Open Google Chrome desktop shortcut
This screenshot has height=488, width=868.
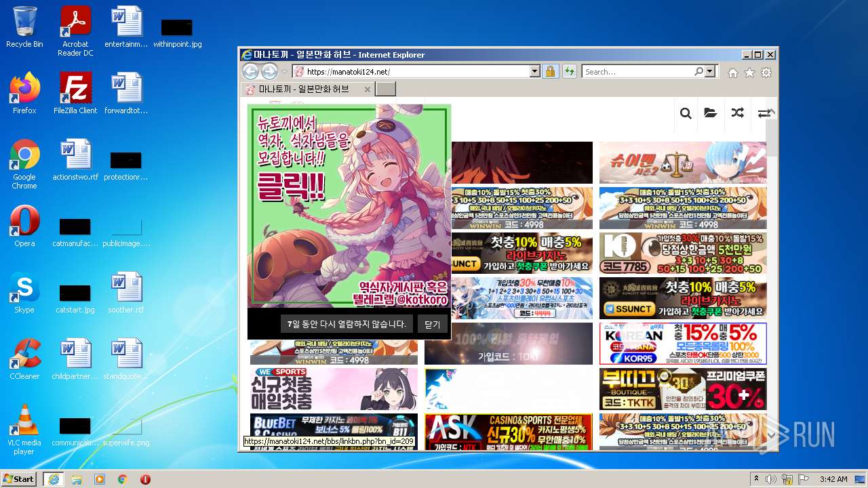click(24, 164)
